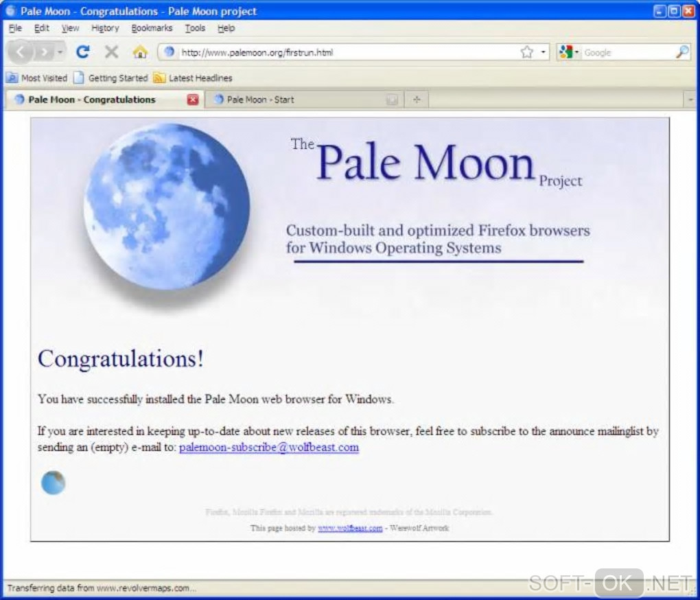This screenshot has height=600, width=700.
Task: Click the large Pale Moon logo image
Action: pyautogui.click(x=167, y=206)
